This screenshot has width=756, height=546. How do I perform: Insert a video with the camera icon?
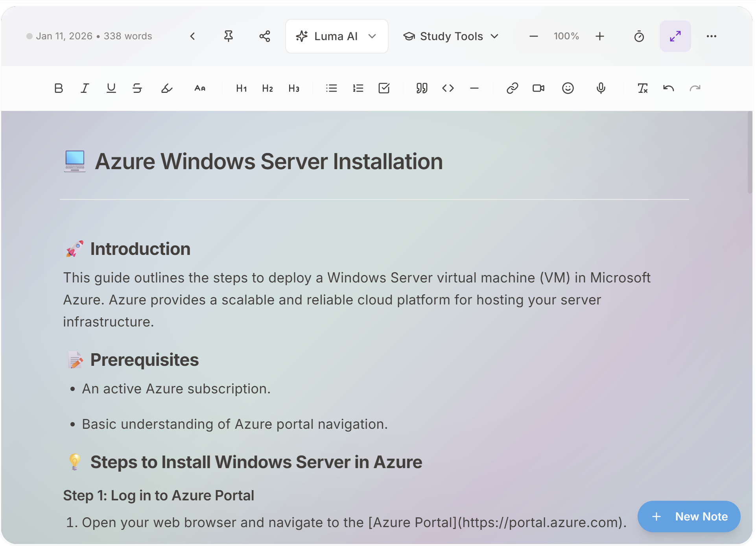pyautogui.click(x=538, y=88)
